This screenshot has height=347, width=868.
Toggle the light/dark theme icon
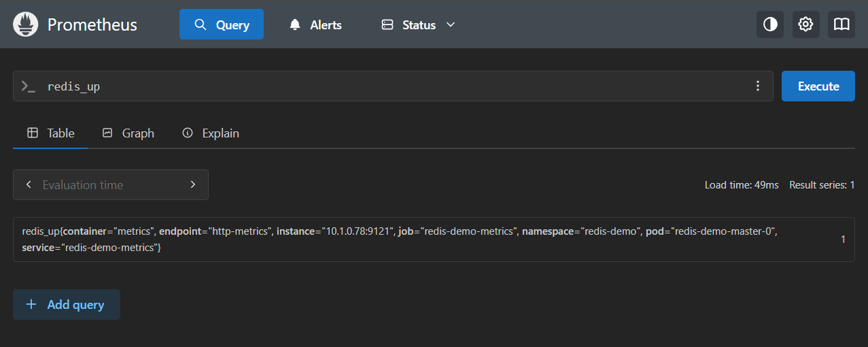770,24
